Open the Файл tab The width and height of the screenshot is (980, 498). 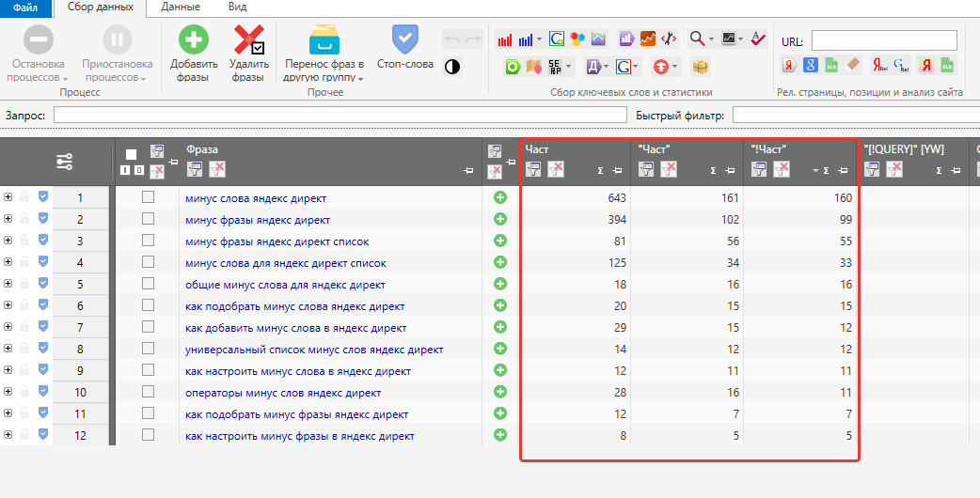(24, 8)
